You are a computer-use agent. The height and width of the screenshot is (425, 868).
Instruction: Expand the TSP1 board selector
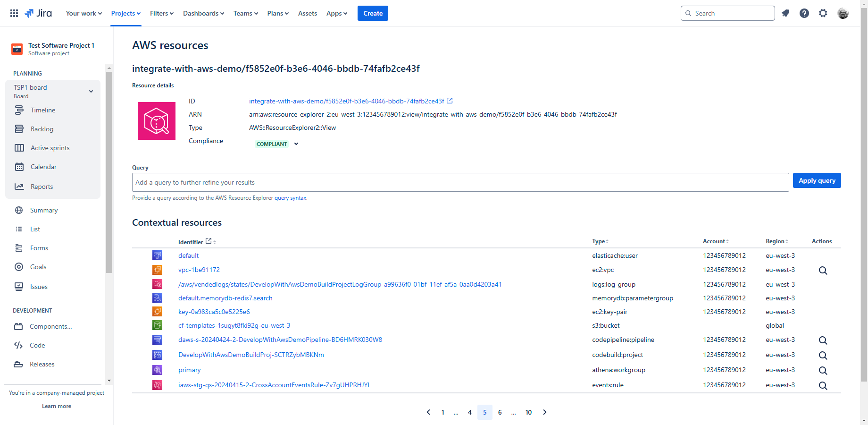tap(91, 91)
